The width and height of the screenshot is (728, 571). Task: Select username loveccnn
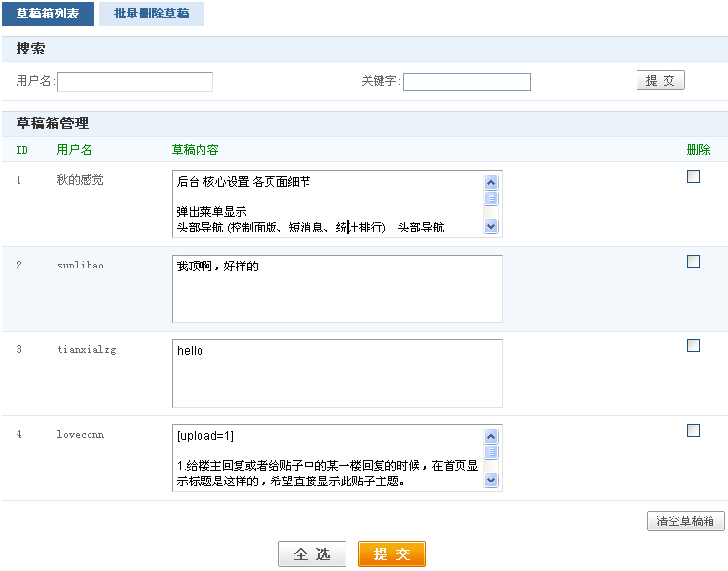(81, 434)
